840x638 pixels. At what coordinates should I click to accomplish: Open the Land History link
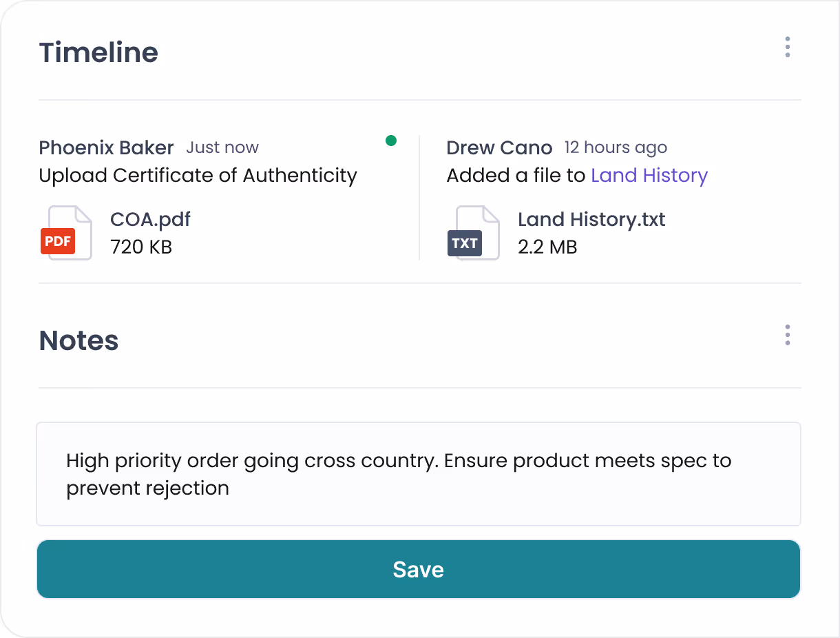pos(649,175)
